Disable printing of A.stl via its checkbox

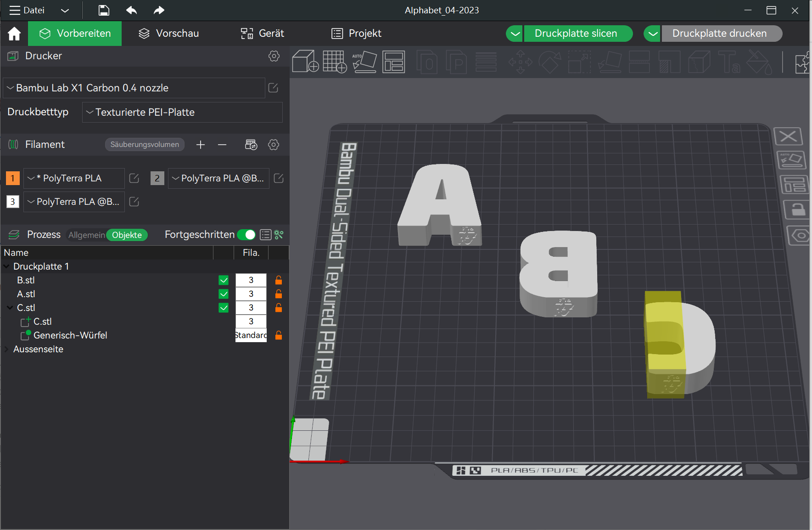(x=224, y=294)
